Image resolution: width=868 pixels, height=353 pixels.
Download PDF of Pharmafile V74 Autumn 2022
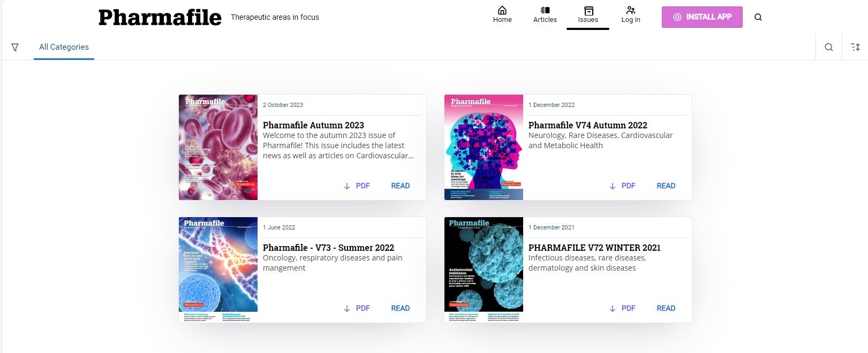(622, 186)
